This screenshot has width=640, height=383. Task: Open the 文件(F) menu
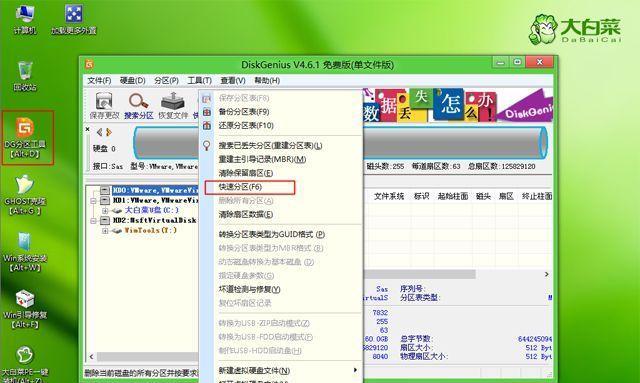click(x=99, y=80)
